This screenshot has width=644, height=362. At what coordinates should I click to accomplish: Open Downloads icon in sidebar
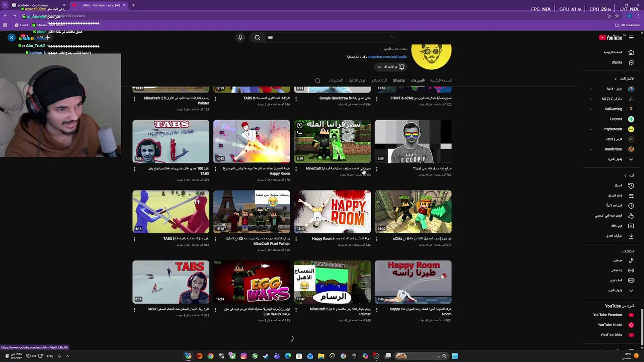631,236
